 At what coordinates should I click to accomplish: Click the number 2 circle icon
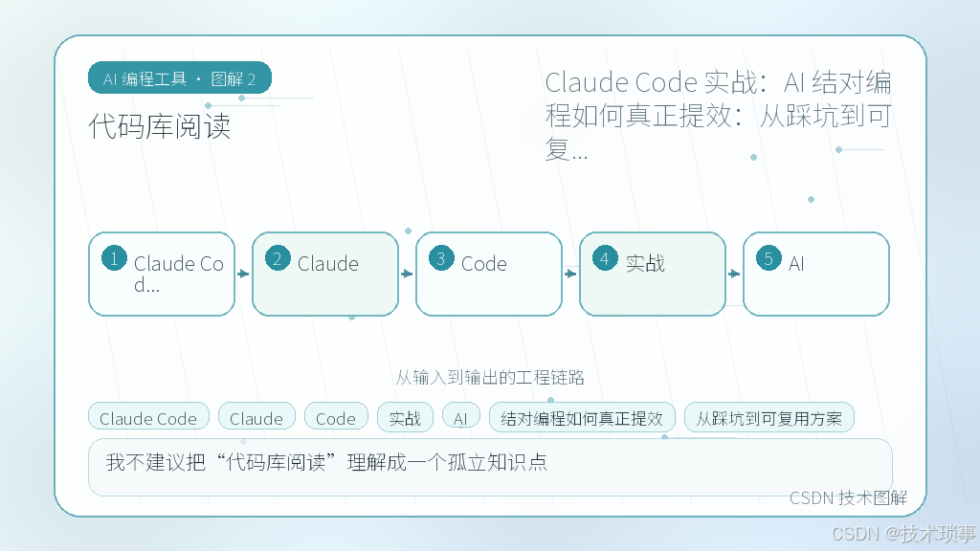[x=278, y=258]
